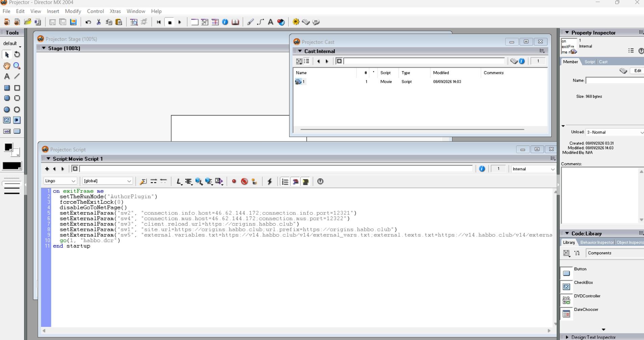This screenshot has width=644, height=340.
Task: Click the Edit button in Property Inspector
Action: [637, 71]
